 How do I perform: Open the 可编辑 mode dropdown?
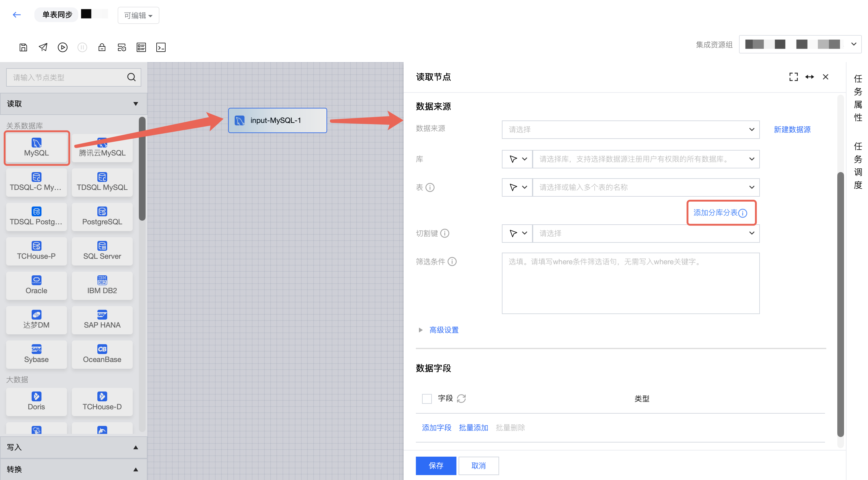point(138,15)
